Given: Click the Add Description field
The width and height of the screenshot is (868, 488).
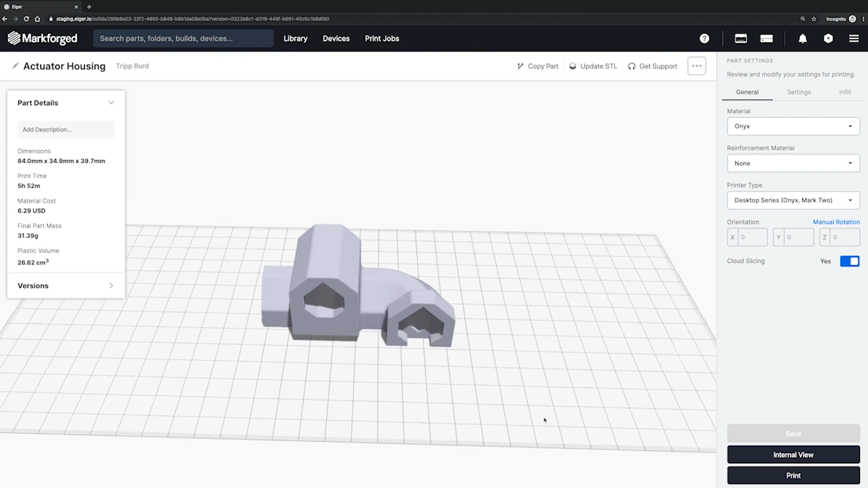Looking at the screenshot, I should [66, 129].
